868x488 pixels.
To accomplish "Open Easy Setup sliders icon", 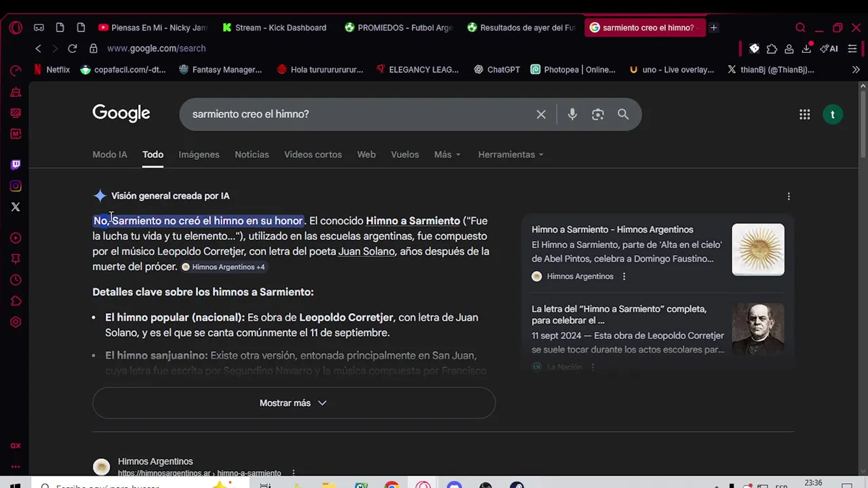I will click(852, 49).
